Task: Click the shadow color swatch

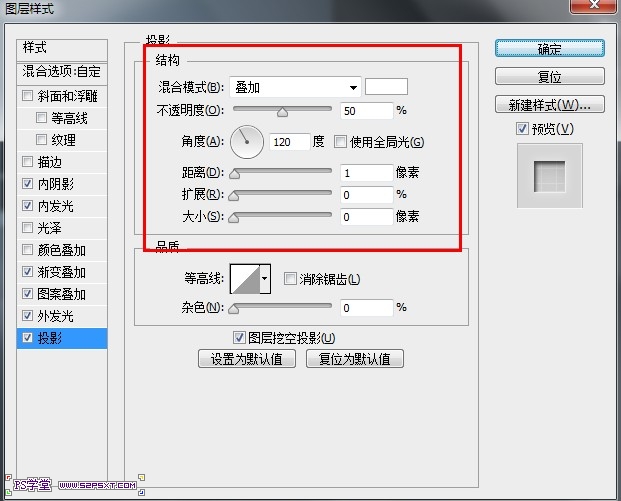Action: tap(387, 87)
